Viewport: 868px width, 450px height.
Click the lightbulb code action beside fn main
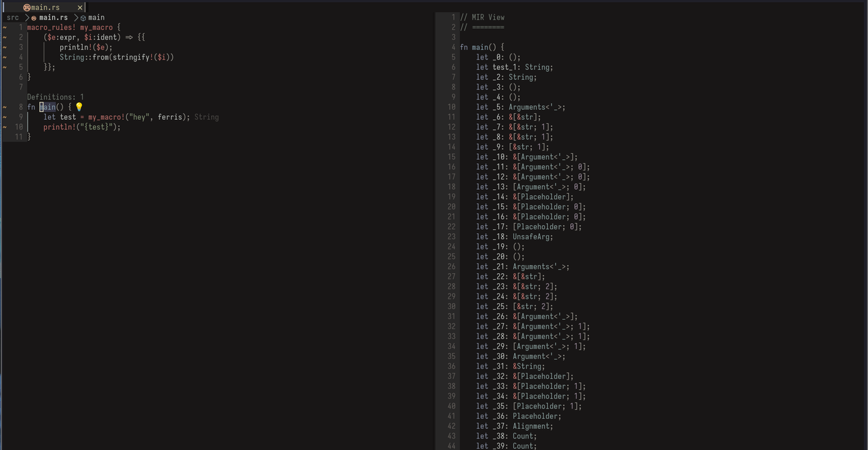tap(79, 106)
